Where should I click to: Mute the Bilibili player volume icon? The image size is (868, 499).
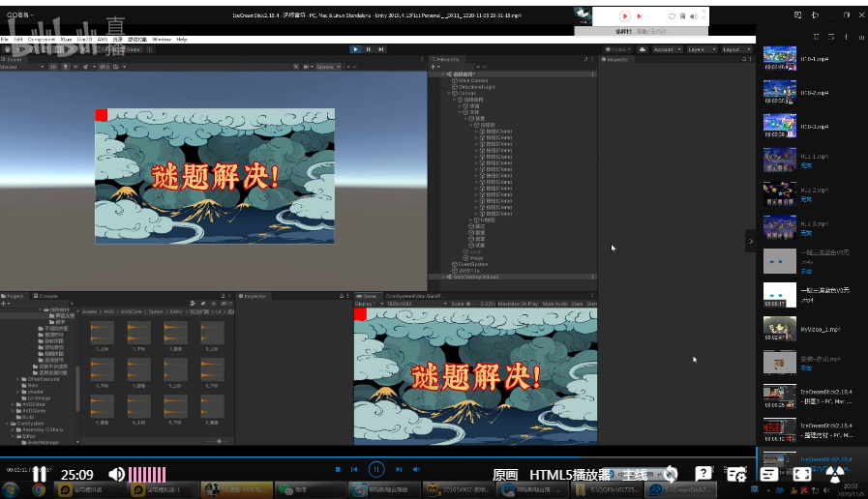116,475
